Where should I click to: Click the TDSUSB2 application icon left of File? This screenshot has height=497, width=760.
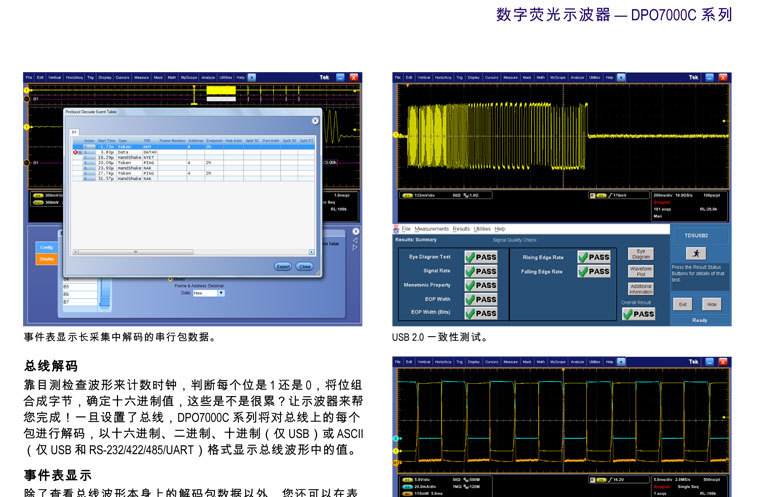pos(396,229)
